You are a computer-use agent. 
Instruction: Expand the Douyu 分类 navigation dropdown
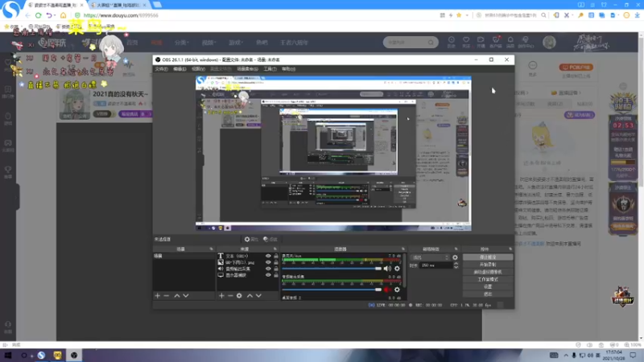(181, 43)
